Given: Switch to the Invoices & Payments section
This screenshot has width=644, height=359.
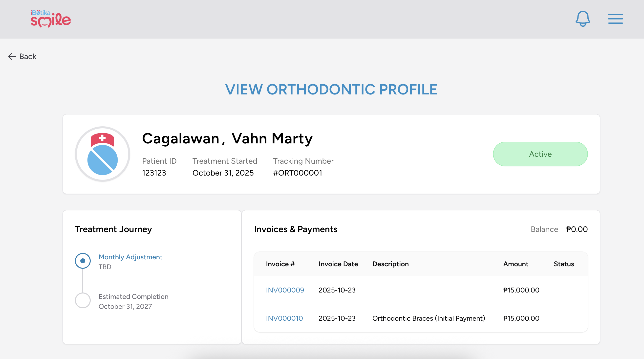Looking at the screenshot, I should click(x=296, y=229).
